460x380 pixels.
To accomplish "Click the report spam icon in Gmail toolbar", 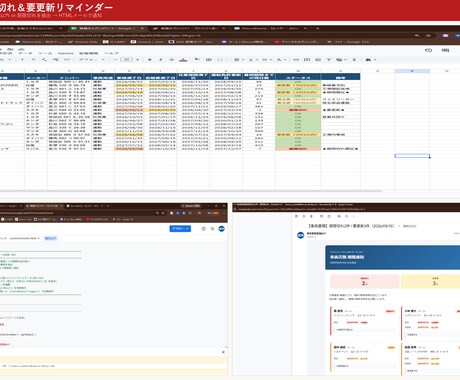I will click(x=304, y=216).
